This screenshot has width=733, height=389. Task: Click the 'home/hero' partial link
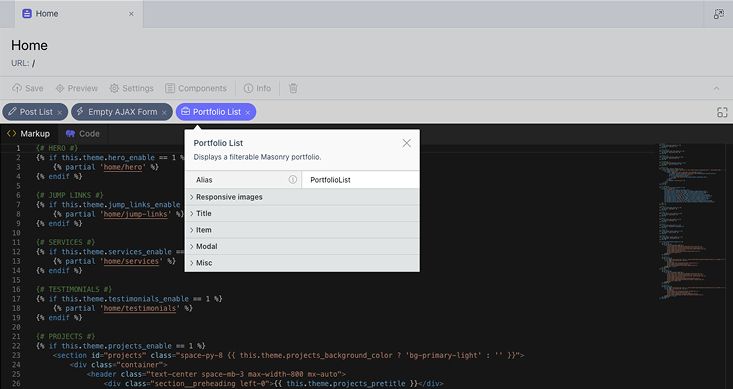coord(123,167)
